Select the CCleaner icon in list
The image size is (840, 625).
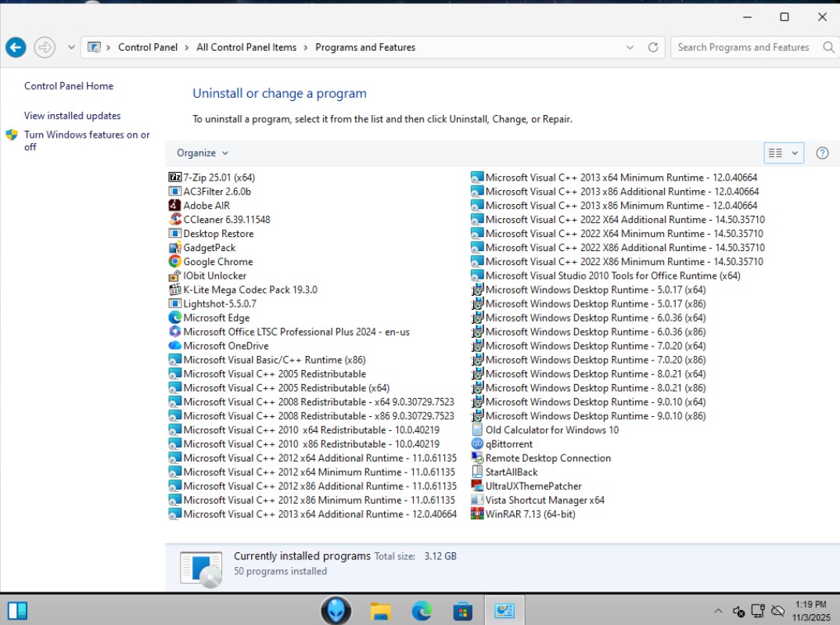[174, 219]
